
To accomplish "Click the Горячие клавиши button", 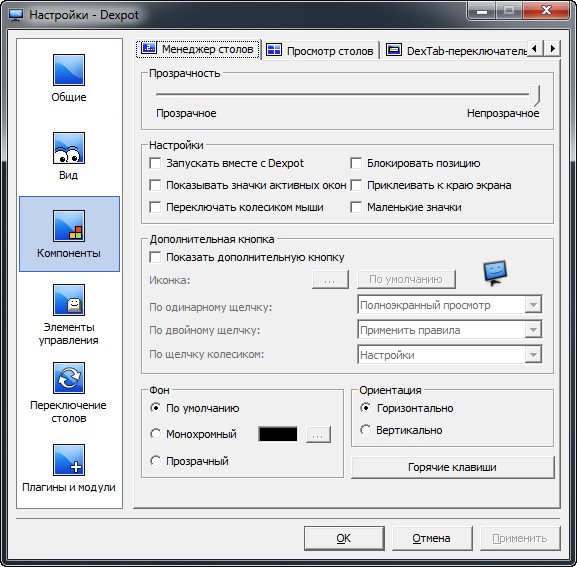I will pos(453,467).
